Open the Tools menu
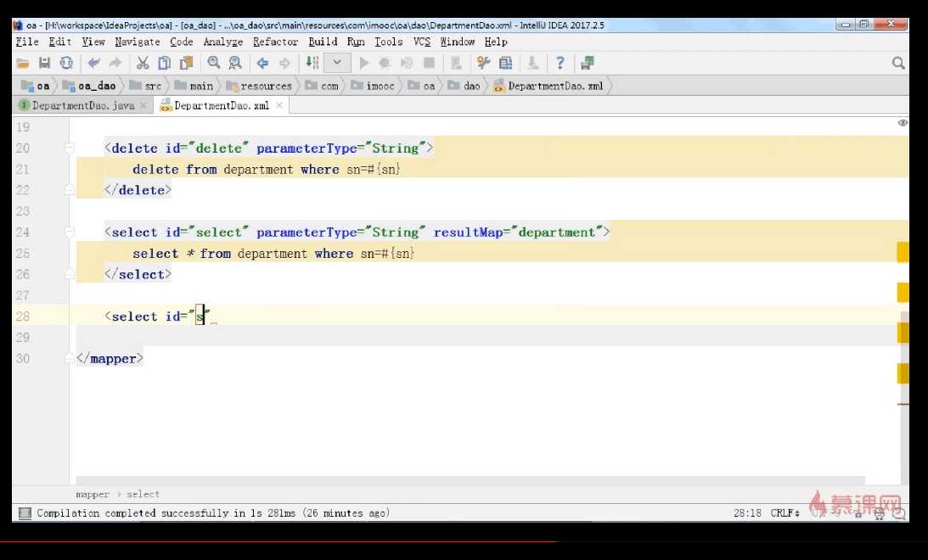The image size is (928, 560). [388, 42]
